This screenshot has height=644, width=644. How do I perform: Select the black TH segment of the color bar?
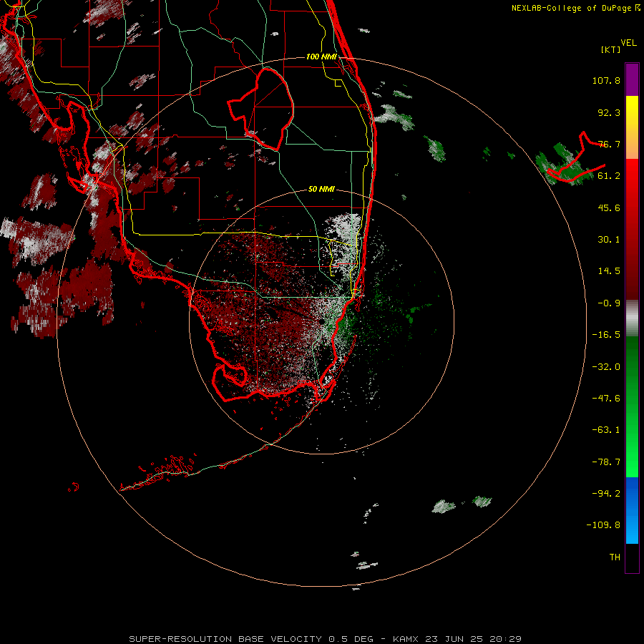tap(632, 557)
